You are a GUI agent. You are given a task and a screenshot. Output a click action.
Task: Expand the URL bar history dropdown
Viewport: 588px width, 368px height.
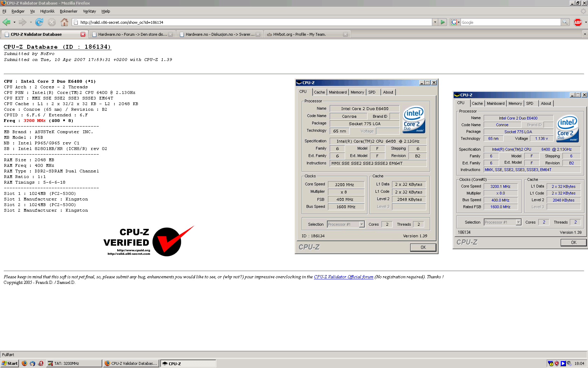tap(435, 22)
